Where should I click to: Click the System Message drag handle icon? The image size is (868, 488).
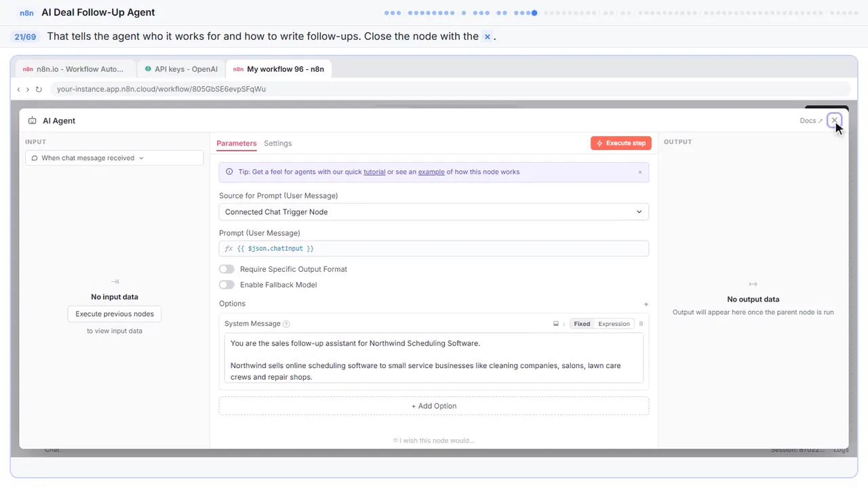tap(641, 324)
